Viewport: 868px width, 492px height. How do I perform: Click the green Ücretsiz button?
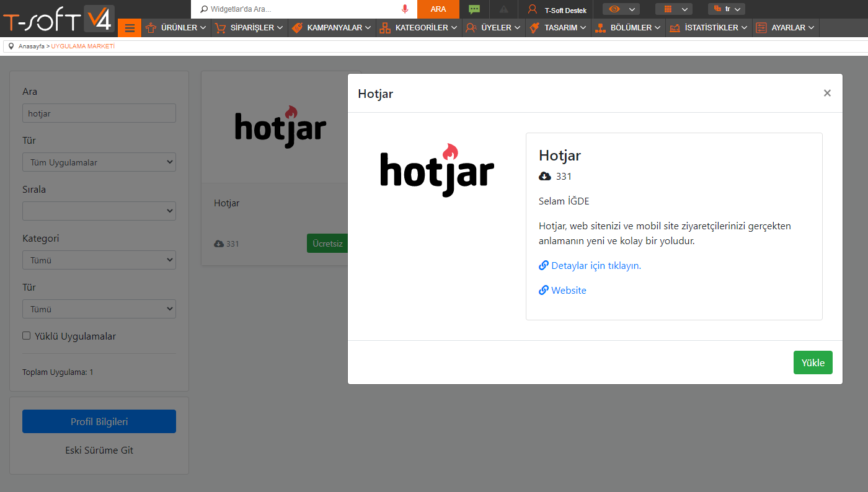pyautogui.click(x=327, y=244)
